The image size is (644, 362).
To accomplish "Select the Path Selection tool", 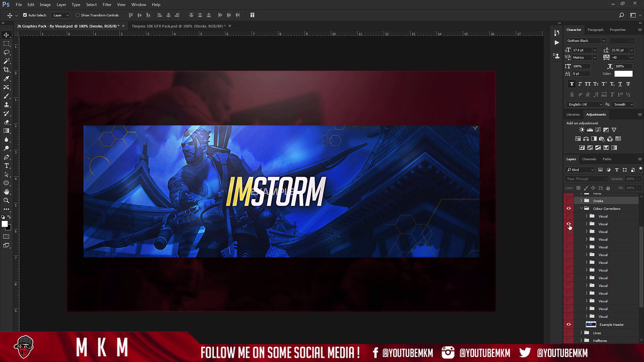I will point(6,174).
